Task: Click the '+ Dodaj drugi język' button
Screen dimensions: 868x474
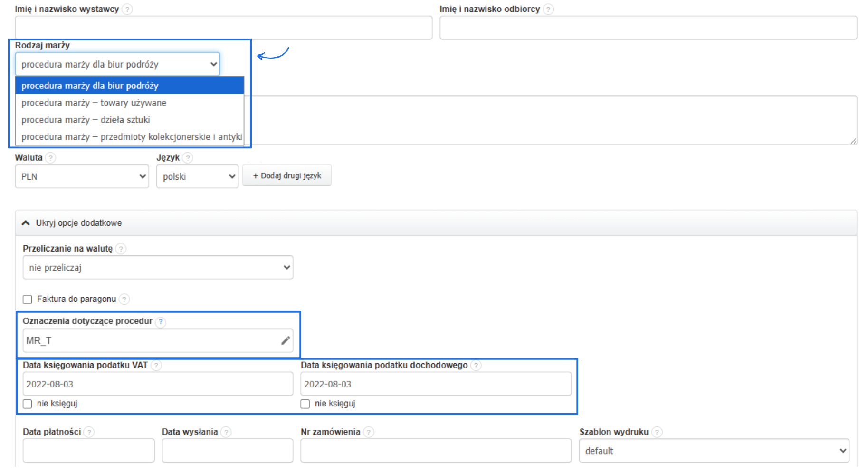Action: [x=287, y=176]
